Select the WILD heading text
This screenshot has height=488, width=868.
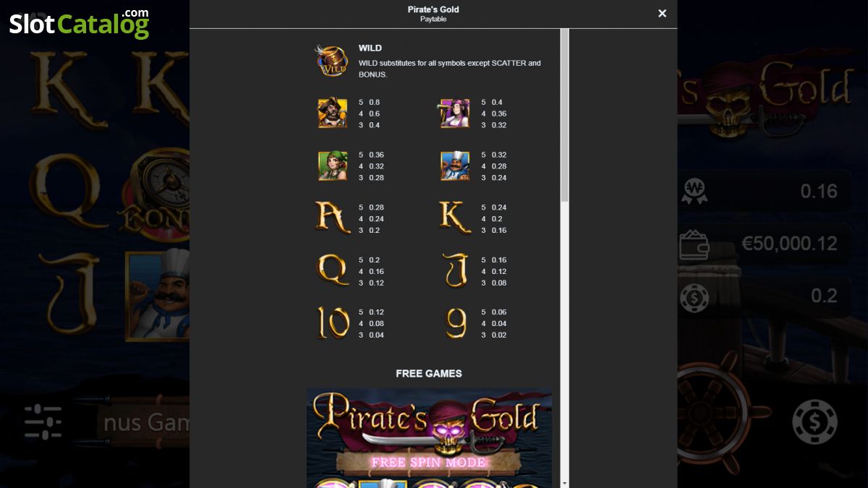pyautogui.click(x=370, y=48)
